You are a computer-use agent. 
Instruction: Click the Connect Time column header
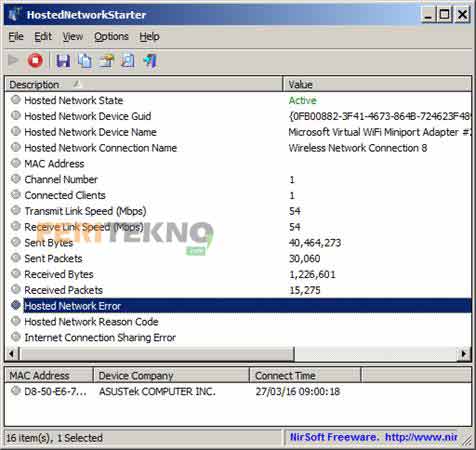tap(305, 376)
